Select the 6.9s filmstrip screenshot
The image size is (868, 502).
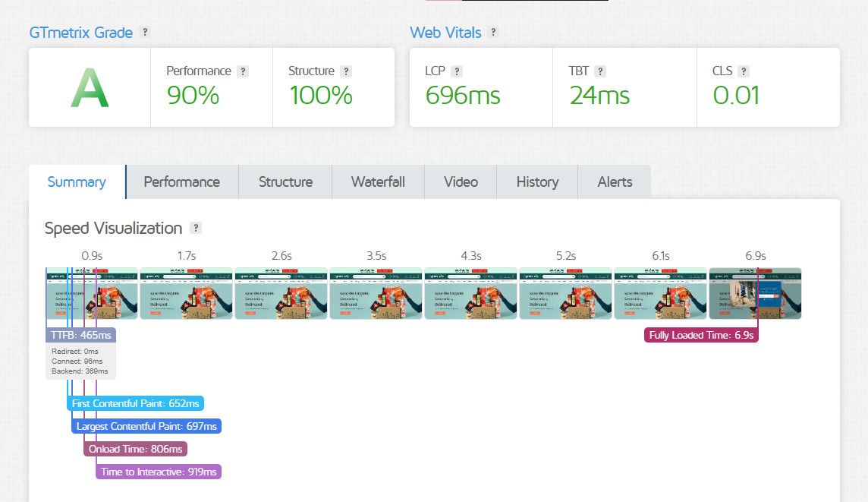click(x=755, y=293)
